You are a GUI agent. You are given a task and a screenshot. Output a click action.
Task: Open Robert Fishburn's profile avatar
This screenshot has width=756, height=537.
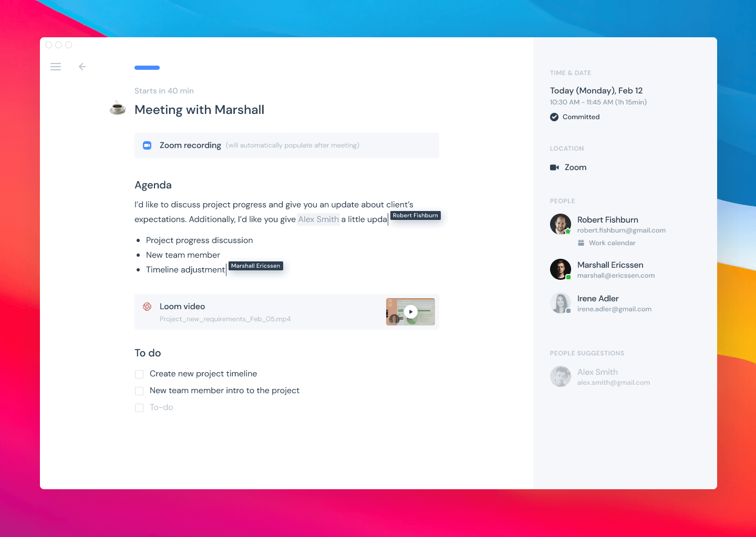pos(560,224)
